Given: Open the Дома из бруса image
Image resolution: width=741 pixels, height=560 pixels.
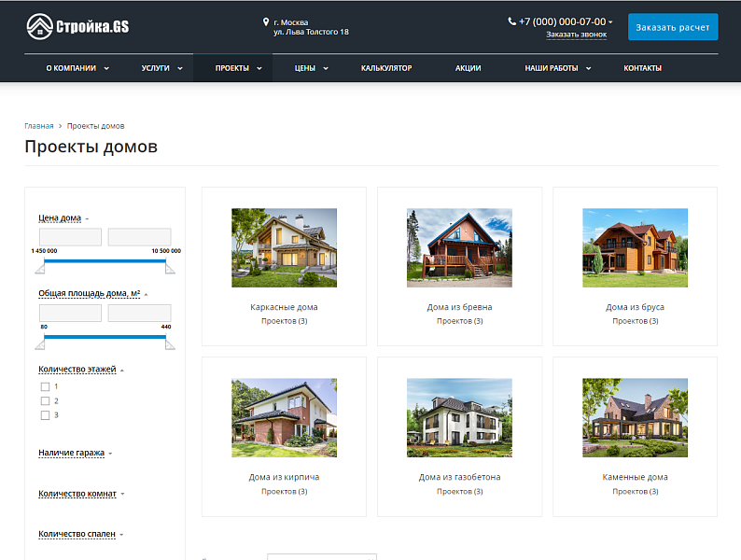Looking at the screenshot, I should pos(635,247).
